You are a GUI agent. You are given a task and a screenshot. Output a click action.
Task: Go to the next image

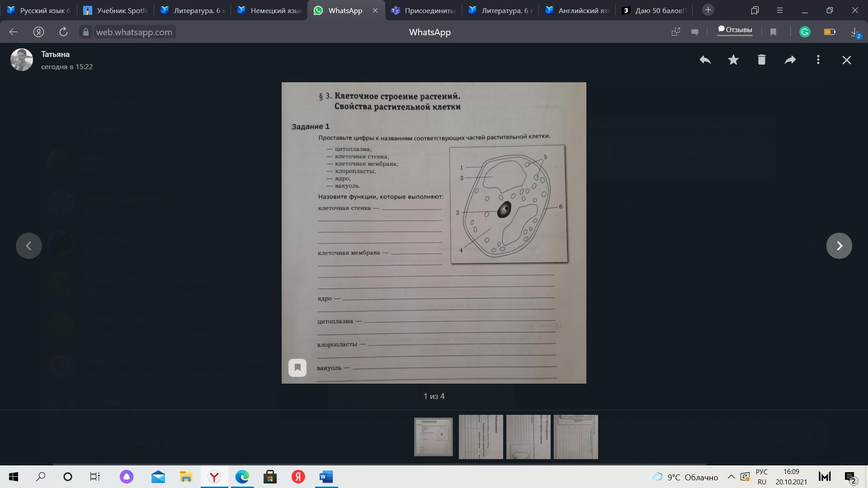[x=839, y=246]
